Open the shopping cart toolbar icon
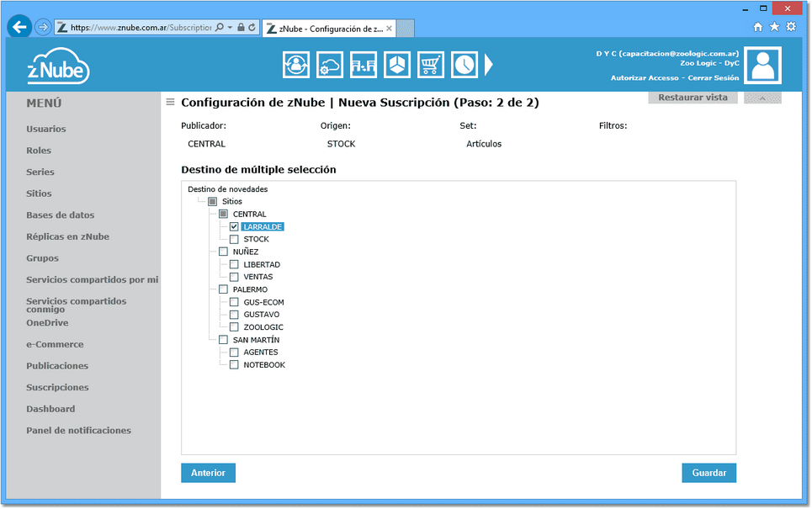 click(x=431, y=65)
